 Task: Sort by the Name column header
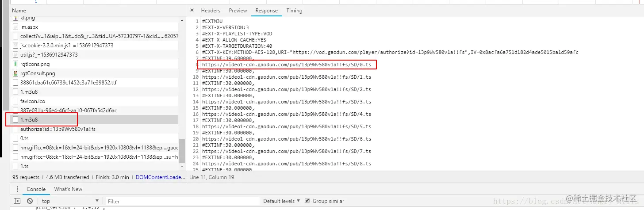[19, 10]
